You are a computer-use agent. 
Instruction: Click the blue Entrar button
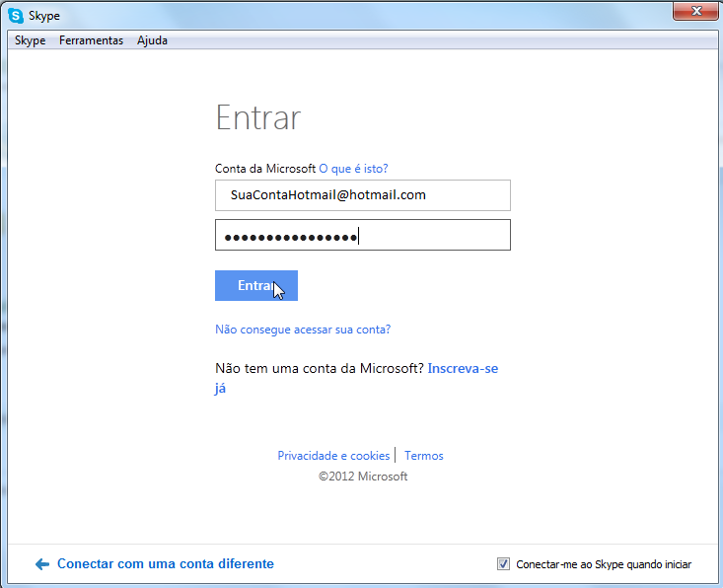(x=256, y=285)
